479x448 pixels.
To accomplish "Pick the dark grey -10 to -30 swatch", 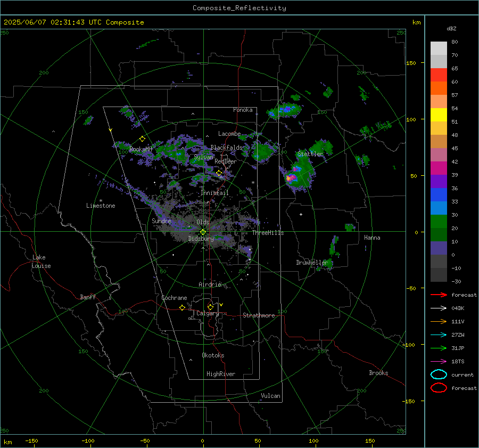I will click(x=439, y=275).
